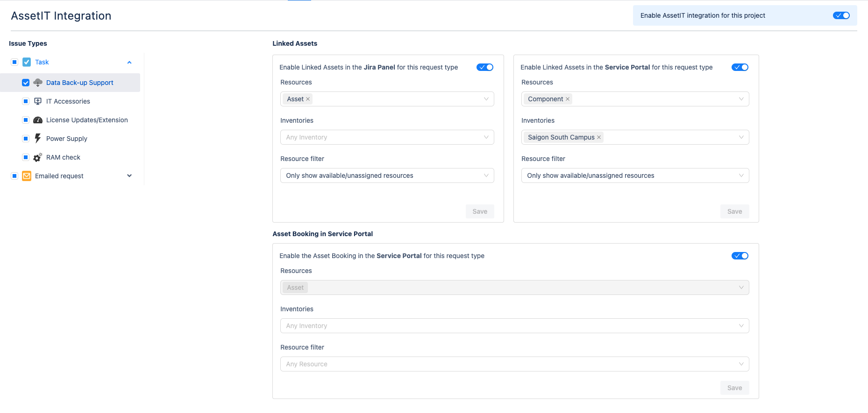Open Jira Panel Any Inventory dropdown
The height and width of the screenshot is (413, 868).
(x=387, y=137)
